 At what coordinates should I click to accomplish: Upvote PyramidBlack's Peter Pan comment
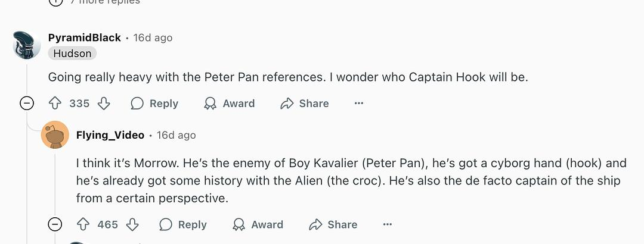pos(55,104)
